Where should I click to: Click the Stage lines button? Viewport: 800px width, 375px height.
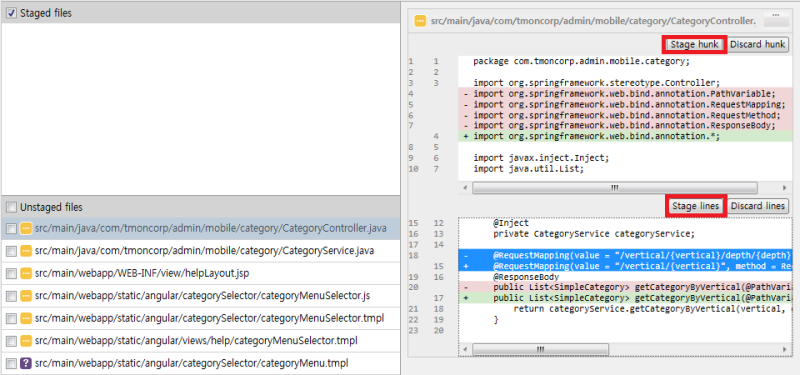point(695,206)
